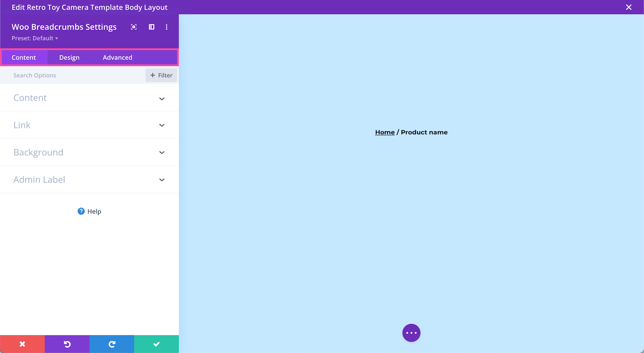Open the floating three-dot button in preview

click(x=411, y=333)
